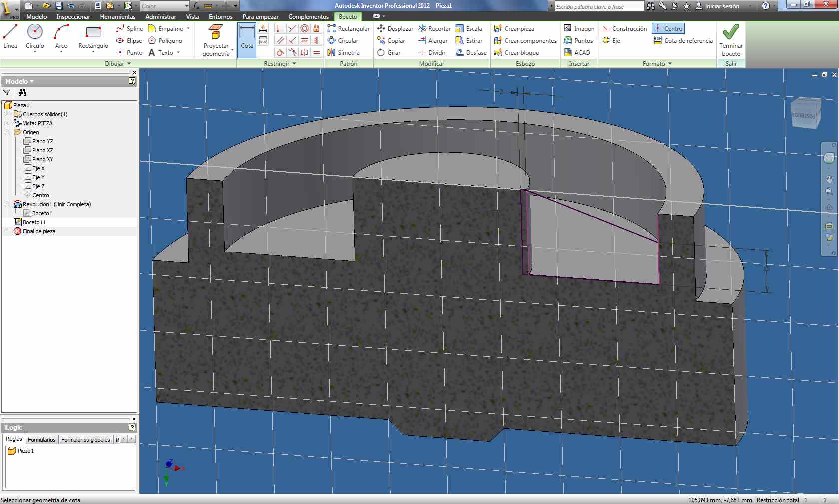The width and height of the screenshot is (839, 504).
Task: Toggle the Centro line format
Action: (x=668, y=29)
